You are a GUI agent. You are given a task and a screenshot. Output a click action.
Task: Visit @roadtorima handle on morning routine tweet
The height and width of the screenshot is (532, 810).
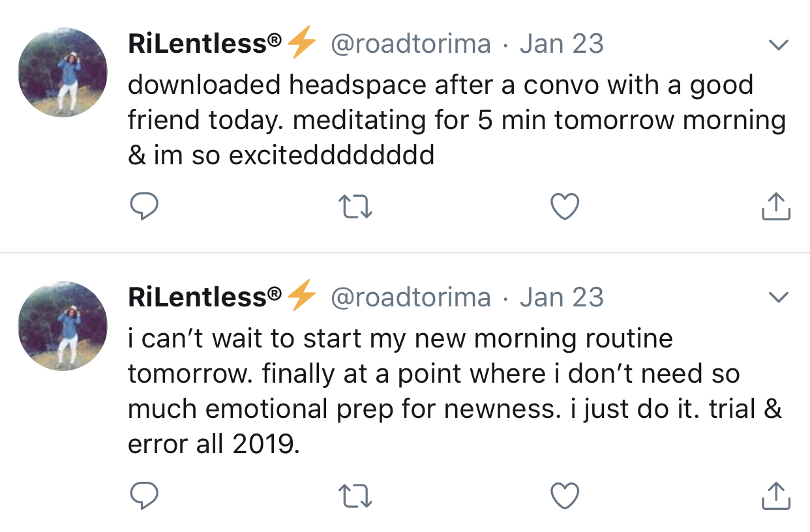(411, 297)
